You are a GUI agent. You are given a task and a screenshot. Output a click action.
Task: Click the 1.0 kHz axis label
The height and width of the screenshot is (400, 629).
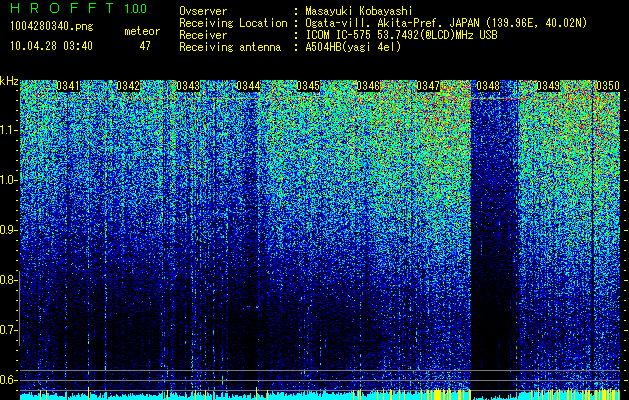pos(9,180)
